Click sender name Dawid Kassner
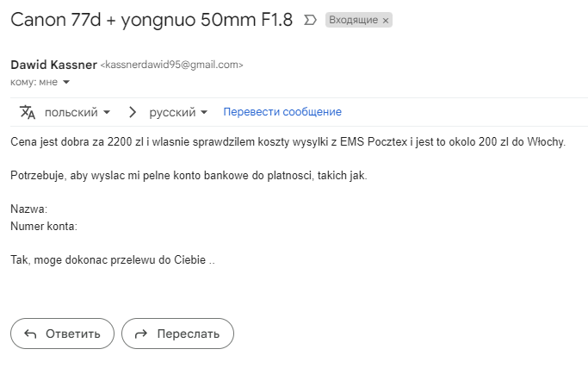Viewport: 588px width, 368px height. [53, 65]
